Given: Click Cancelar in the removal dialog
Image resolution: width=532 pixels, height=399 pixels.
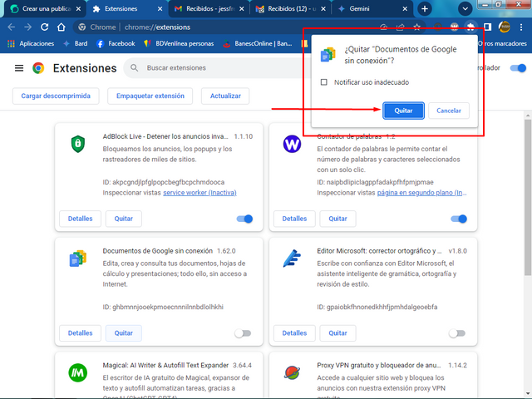Looking at the screenshot, I should [449, 111].
